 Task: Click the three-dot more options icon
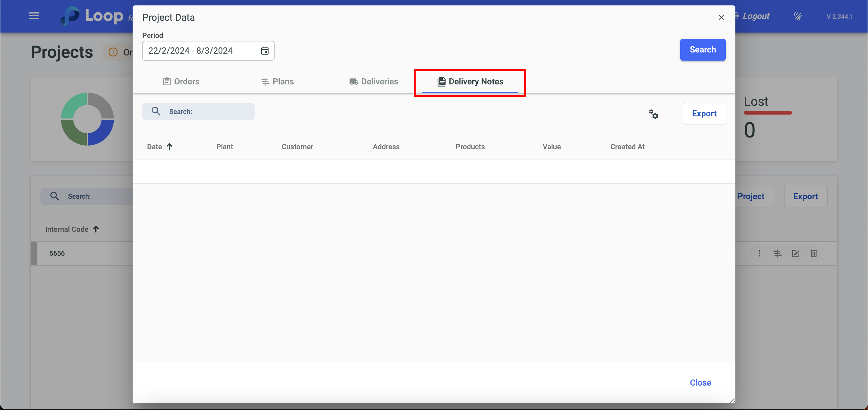pos(759,253)
